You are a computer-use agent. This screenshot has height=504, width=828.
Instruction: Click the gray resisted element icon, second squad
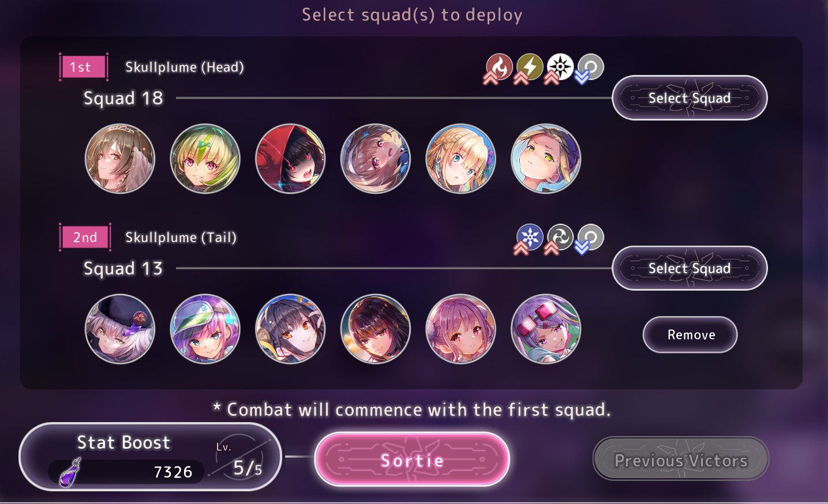pyautogui.click(x=591, y=237)
